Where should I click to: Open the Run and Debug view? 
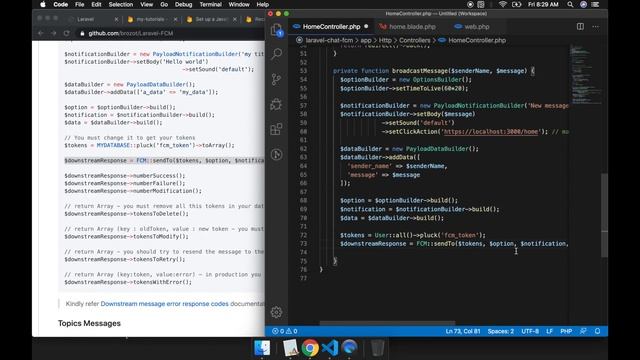point(276,104)
